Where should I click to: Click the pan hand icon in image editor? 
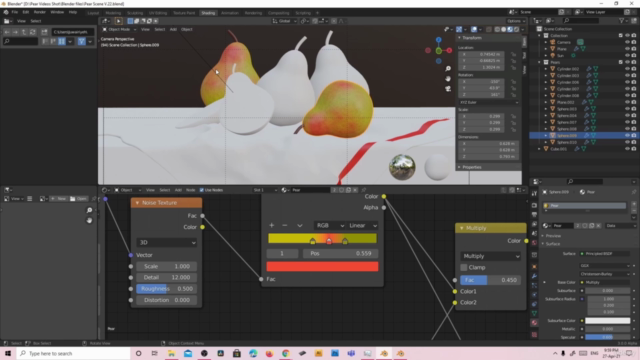[x=89, y=220]
